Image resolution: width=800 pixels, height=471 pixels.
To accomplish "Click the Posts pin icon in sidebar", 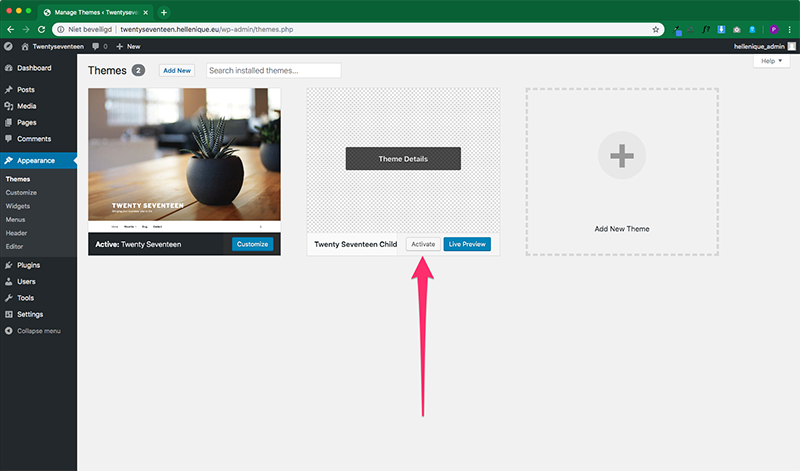I will point(9,90).
